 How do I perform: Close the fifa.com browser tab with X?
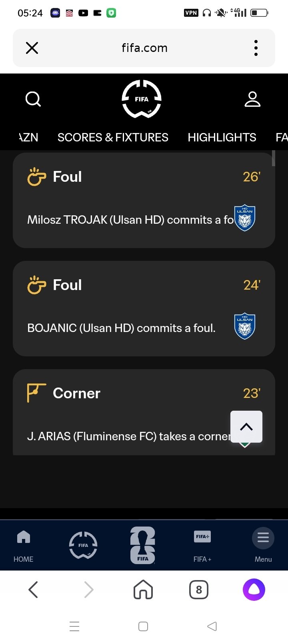point(32,48)
